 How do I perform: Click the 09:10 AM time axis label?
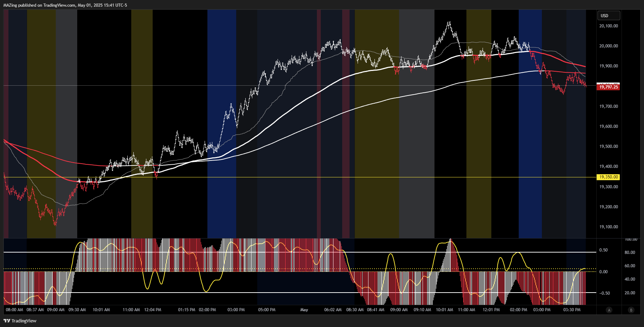422,310
